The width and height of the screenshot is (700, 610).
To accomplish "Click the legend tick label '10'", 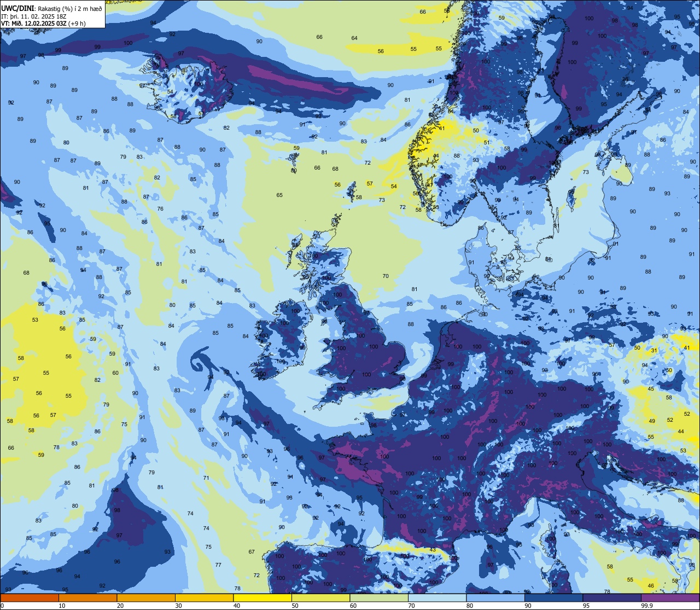I will (x=62, y=606).
